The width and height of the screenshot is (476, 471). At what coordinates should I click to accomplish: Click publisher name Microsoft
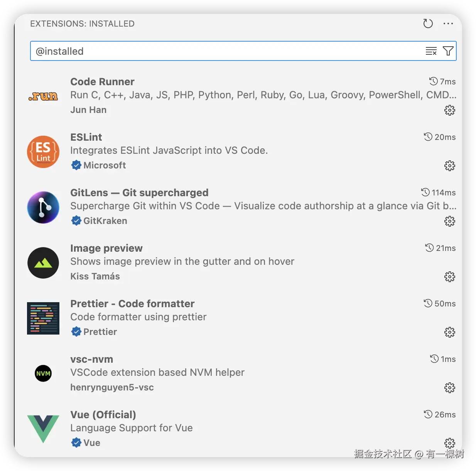click(x=105, y=165)
